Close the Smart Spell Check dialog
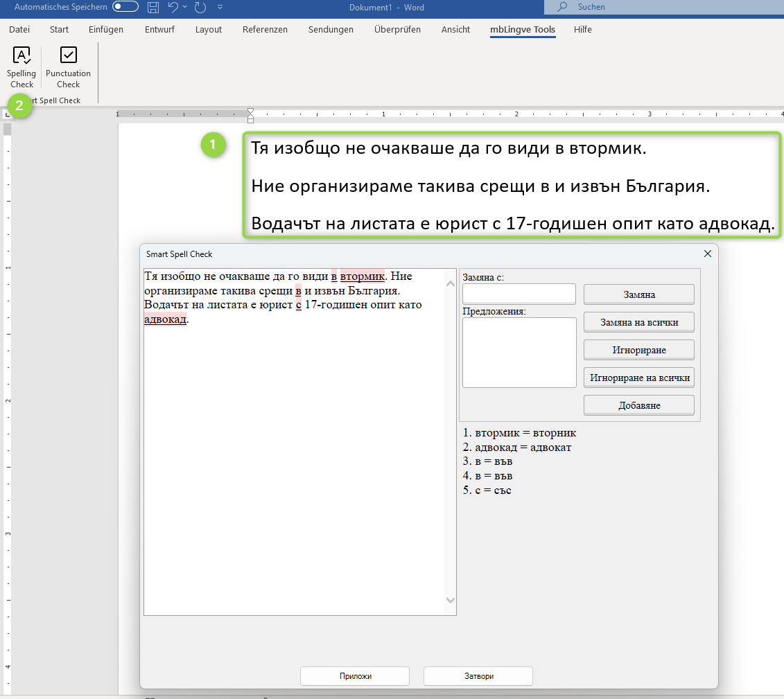The height and width of the screenshot is (699, 784). point(707,254)
